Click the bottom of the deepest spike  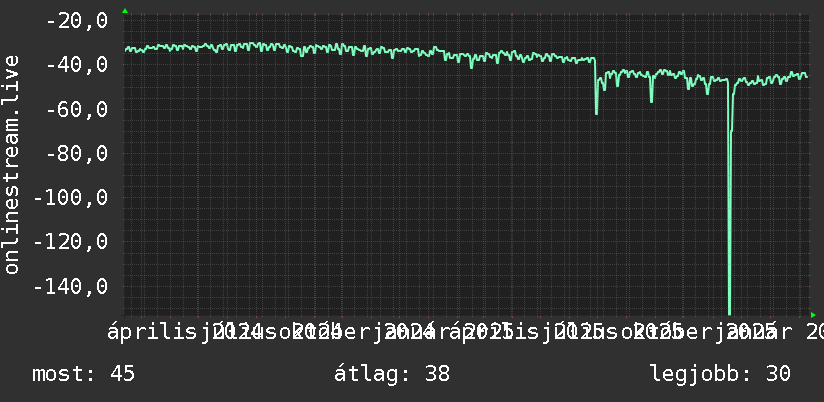click(x=729, y=313)
